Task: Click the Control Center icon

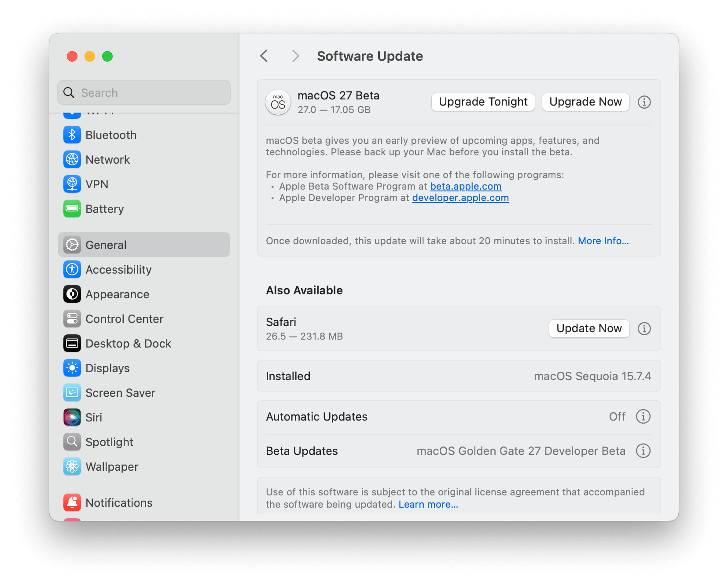Action: click(72, 319)
